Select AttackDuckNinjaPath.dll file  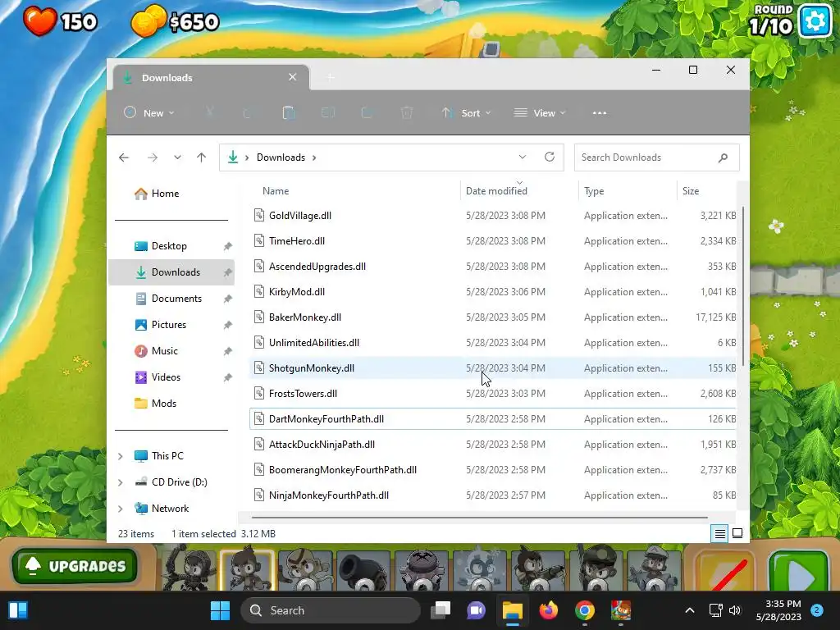click(x=493, y=445)
